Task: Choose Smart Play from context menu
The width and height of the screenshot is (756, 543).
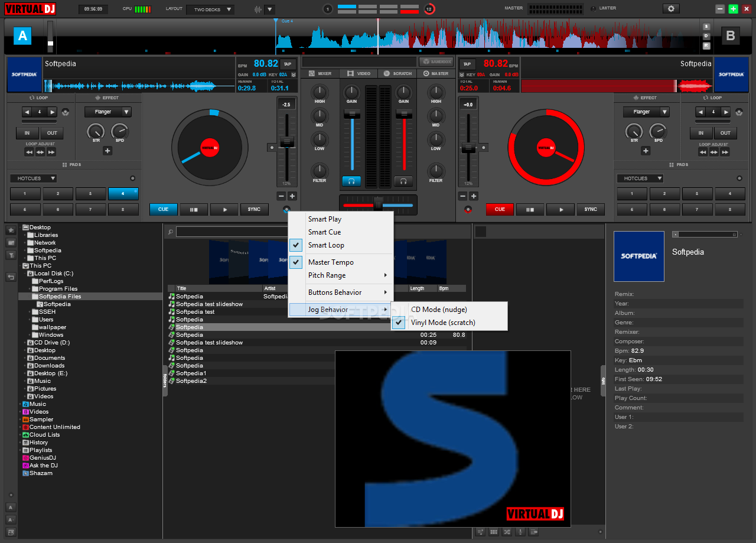Action: 341,219
